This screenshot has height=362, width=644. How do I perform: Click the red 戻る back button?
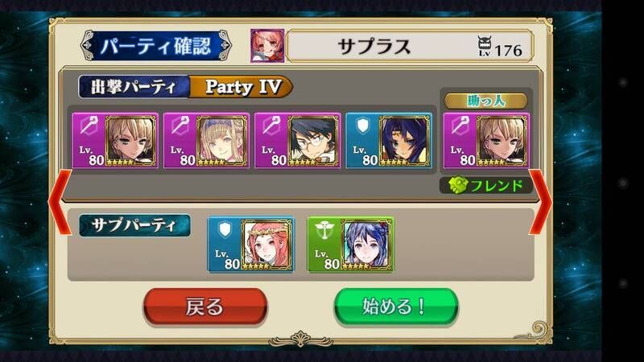click(x=205, y=306)
